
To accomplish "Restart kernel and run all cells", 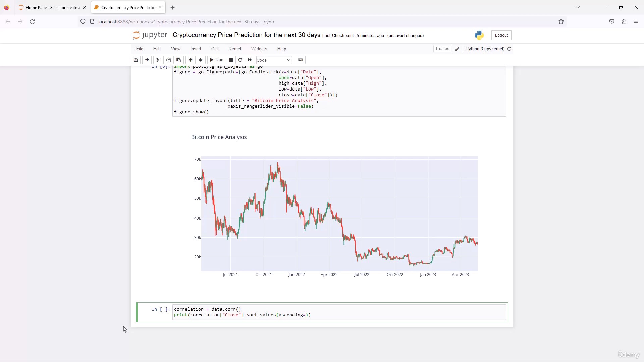I will tap(250, 60).
